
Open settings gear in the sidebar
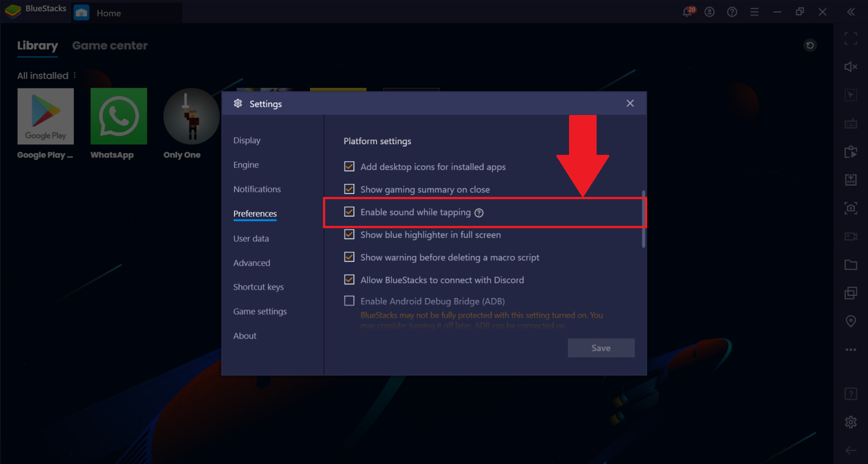coord(851,422)
